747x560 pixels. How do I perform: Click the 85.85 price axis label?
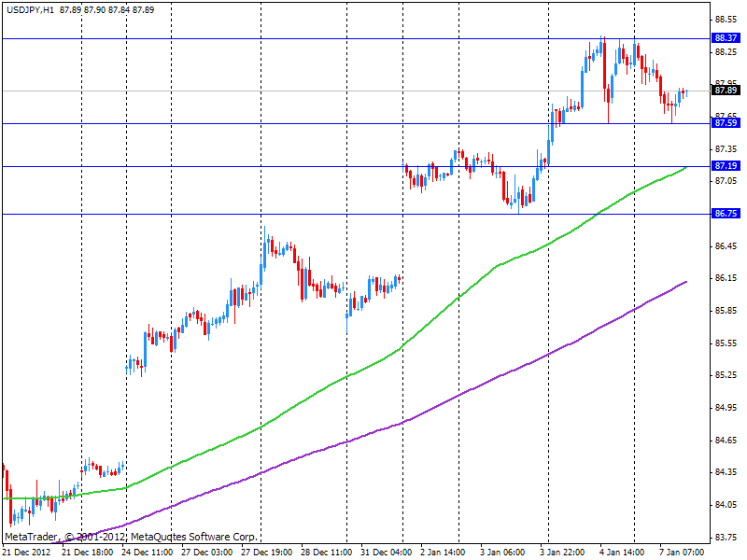point(726,311)
